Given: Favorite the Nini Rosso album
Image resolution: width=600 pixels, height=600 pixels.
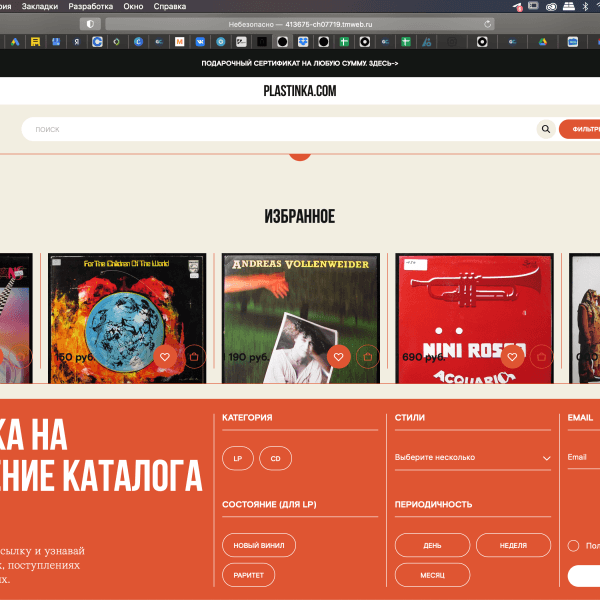Looking at the screenshot, I should tap(513, 356).
